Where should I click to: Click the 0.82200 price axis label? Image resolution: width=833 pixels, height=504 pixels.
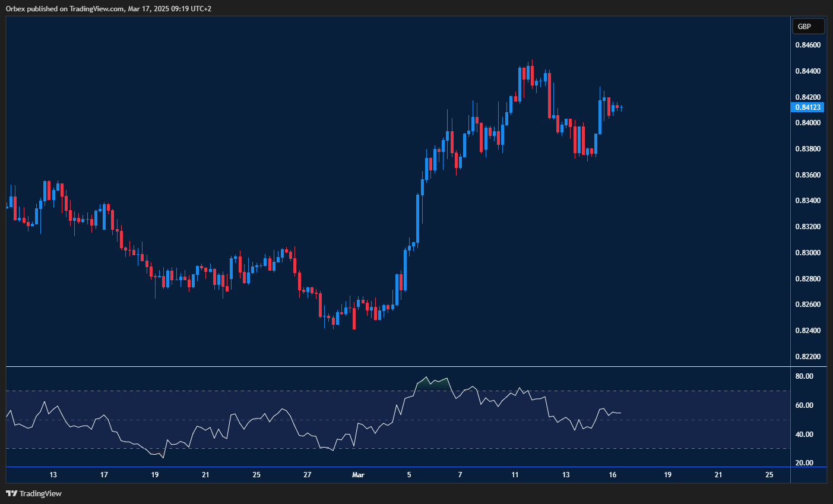click(x=807, y=356)
